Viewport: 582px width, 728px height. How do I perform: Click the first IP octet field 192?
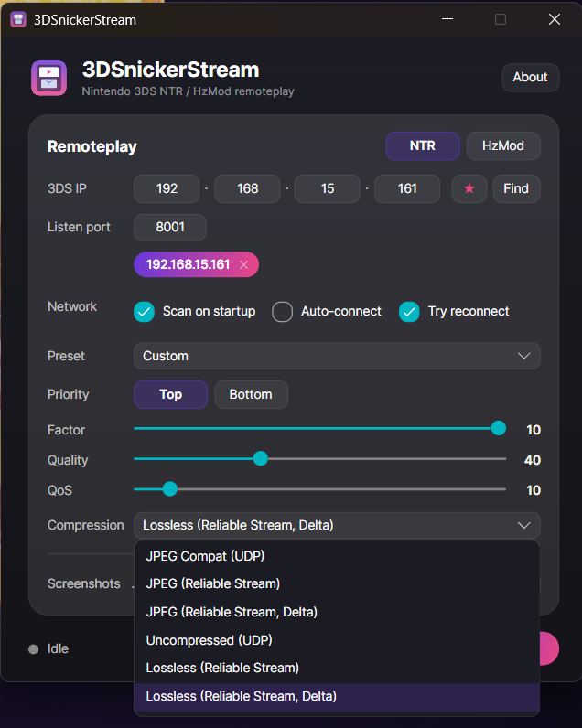click(167, 188)
